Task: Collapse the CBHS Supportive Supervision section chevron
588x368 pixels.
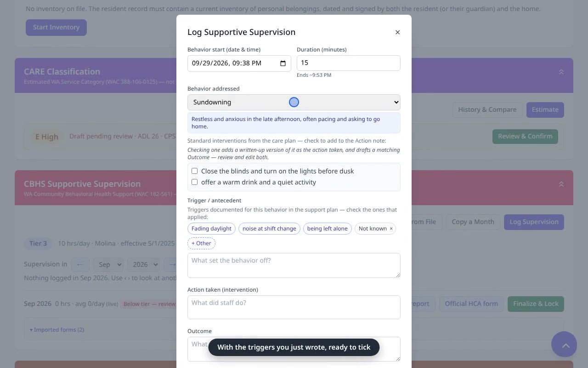Action: click(x=561, y=184)
